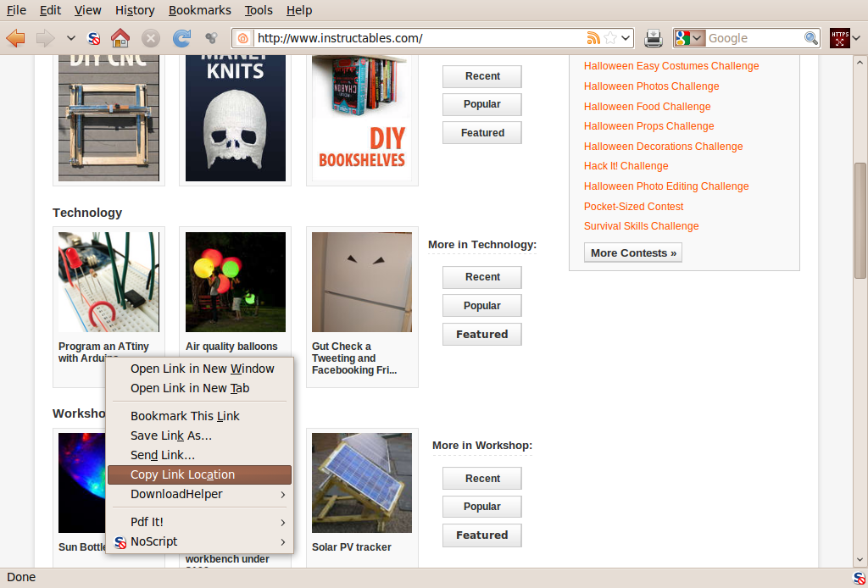Click the Back navigation arrow
Viewport: 868px width, 588px height.
point(15,37)
